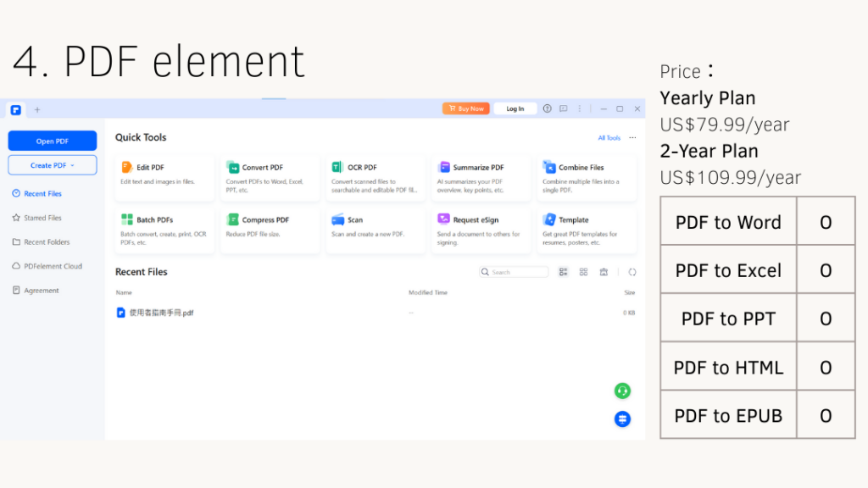Launch the Summarize PDF quick tool

coord(481,178)
